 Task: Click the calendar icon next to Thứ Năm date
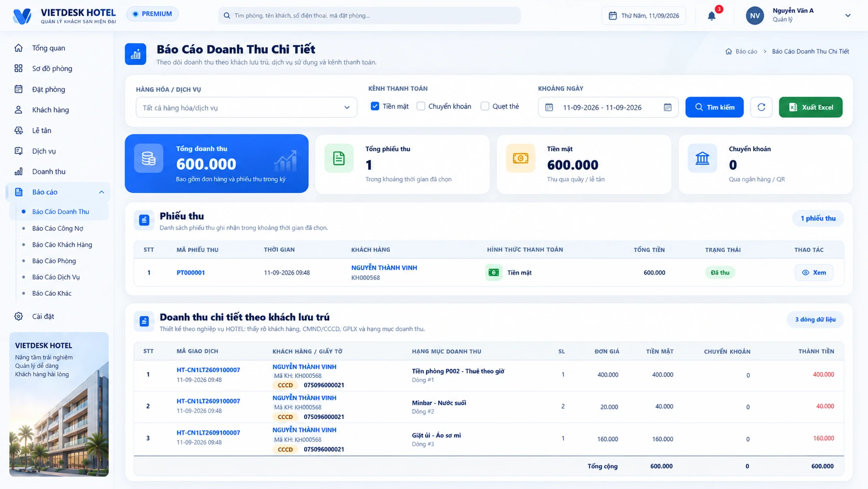coord(613,16)
